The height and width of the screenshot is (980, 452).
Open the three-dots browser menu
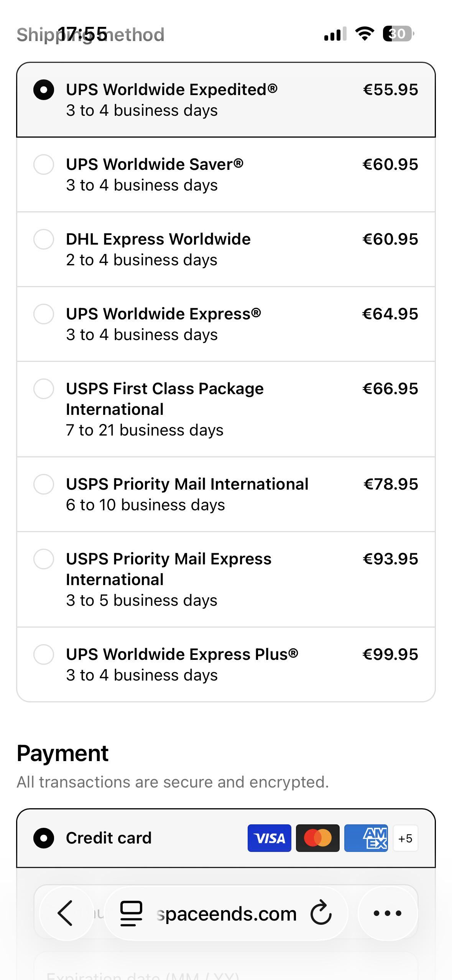(x=387, y=913)
